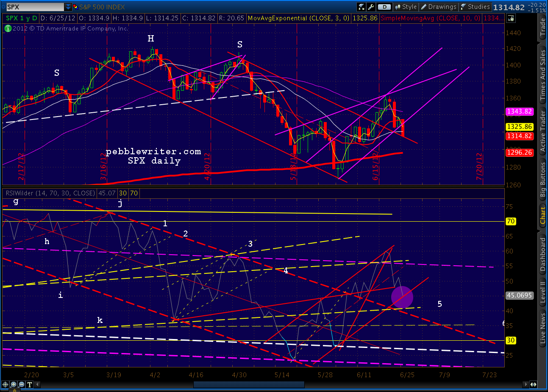Open the Studies button
This screenshot has height=392, width=548.
point(475,7)
